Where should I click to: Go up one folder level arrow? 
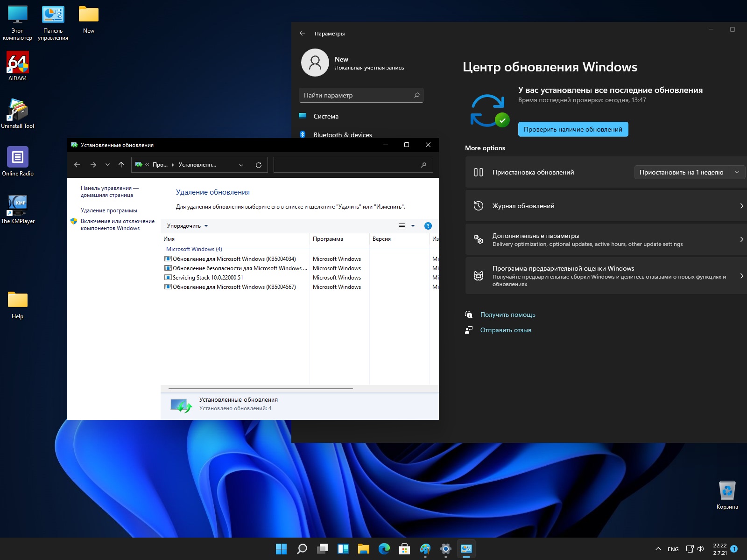[121, 165]
